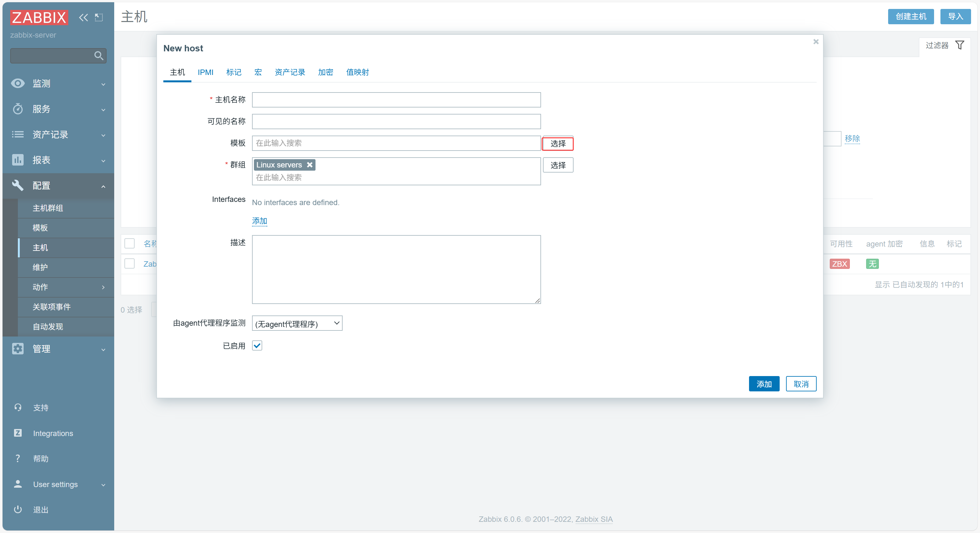
Task: Expand the 动作 submenu
Action: 103,287
